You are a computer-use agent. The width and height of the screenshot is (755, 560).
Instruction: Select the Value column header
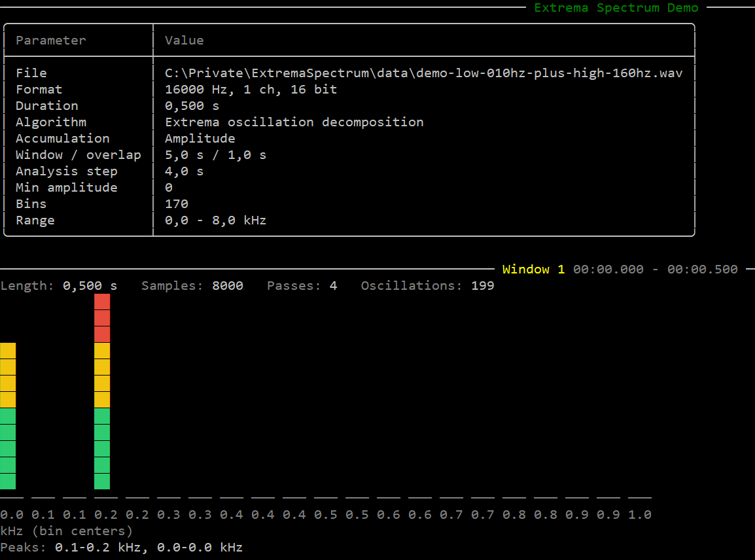(184, 41)
